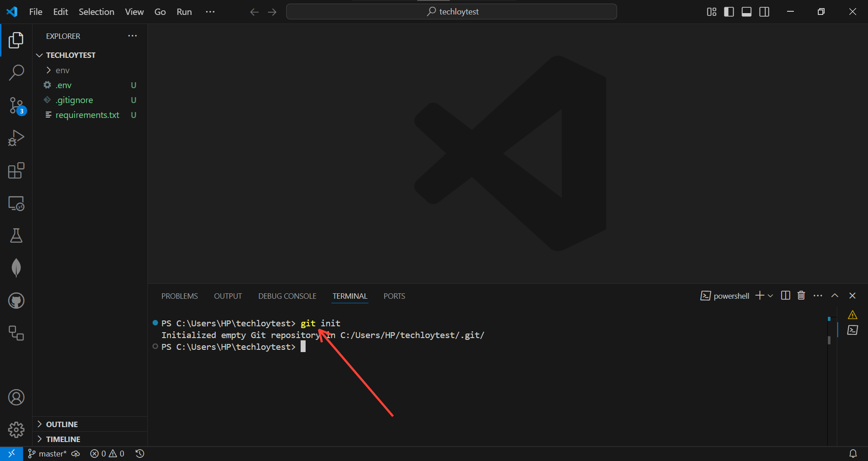Toggle the secondary side bar layout button
Viewport: 868px width, 461px height.
(x=764, y=12)
